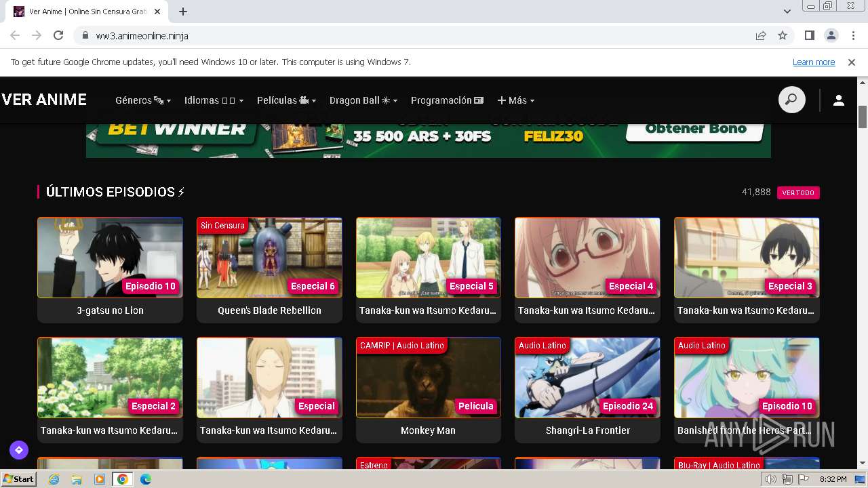Image resolution: width=868 pixels, height=488 pixels.
Task: Open Internet Explorer from taskbar
Action: 54,479
